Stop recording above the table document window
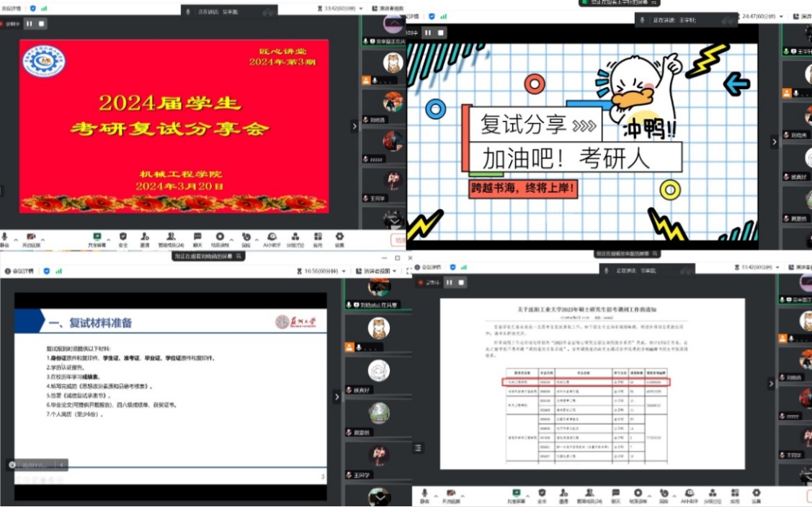The width and height of the screenshot is (812, 507). [x=461, y=282]
